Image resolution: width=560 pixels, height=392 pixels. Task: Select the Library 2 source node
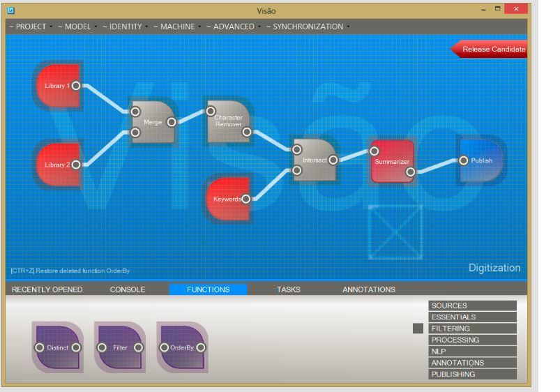[56, 165]
